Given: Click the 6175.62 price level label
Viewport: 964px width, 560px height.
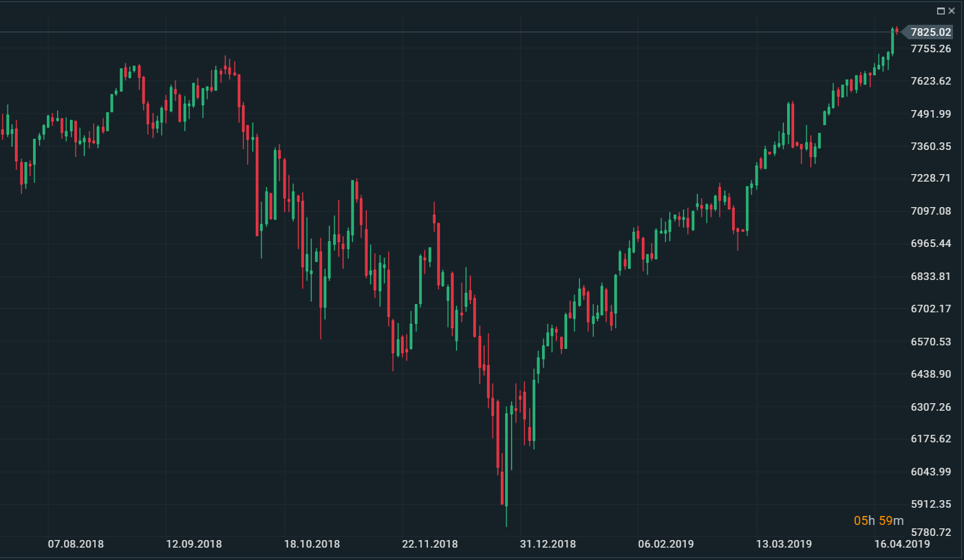Looking at the screenshot, I should [930, 439].
